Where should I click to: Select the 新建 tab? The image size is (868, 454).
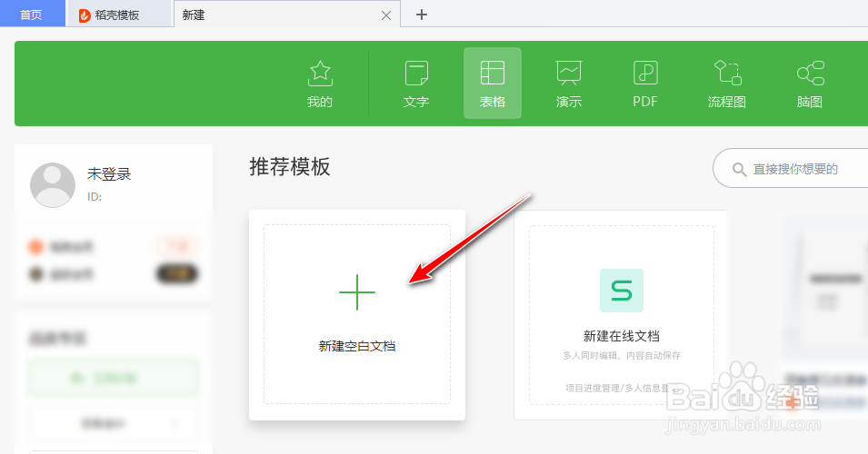[286, 15]
